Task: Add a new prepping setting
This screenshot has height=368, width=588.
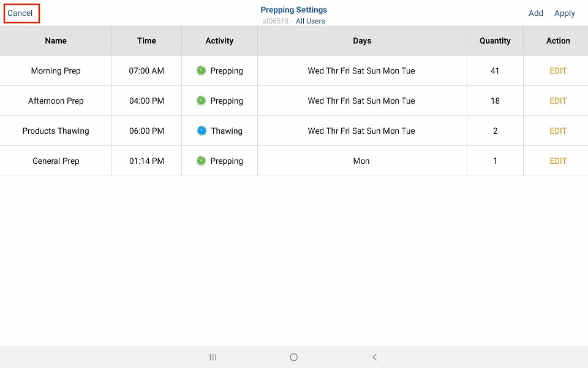Action: pyautogui.click(x=535, y=13)
